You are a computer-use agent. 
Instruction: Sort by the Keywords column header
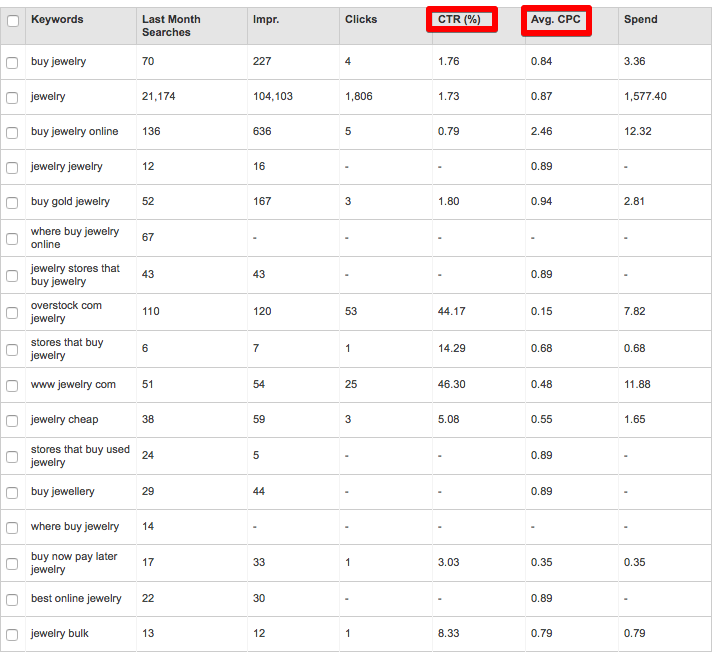(x=57, y=20)
